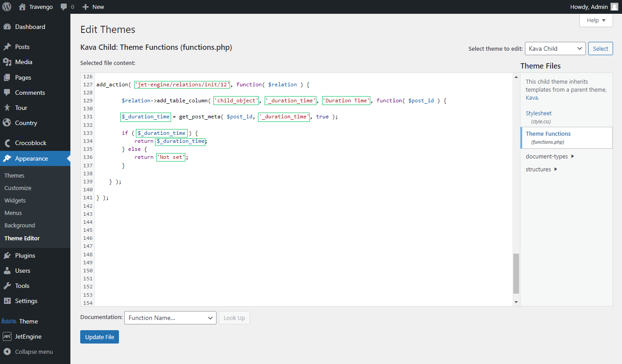Open the Customize submenu item
This screenshot has width=622, height=364.
(x=18, y=188)
